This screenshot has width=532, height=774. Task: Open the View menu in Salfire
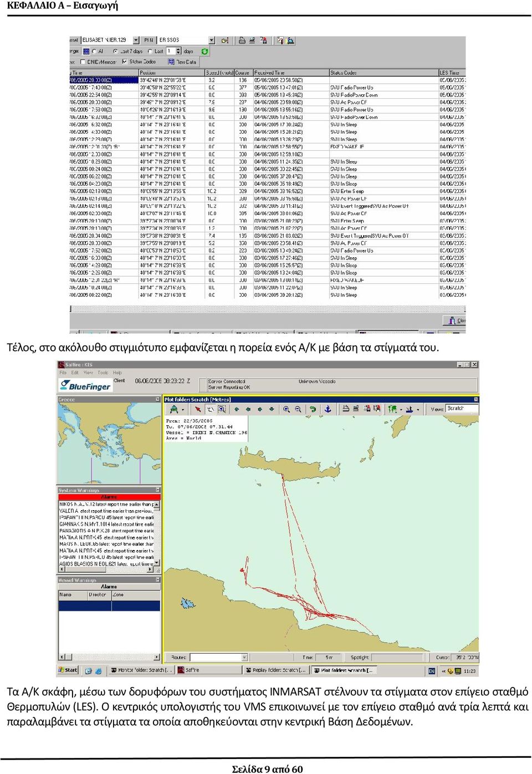[x=88, y=373]
